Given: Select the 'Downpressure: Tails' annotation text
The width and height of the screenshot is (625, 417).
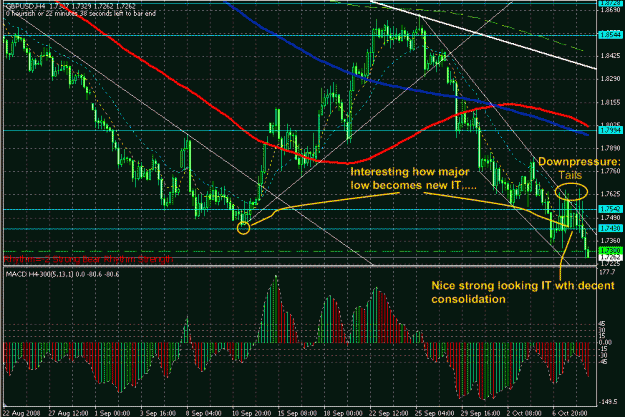Looking at the screenshot, I should point(579,168).
